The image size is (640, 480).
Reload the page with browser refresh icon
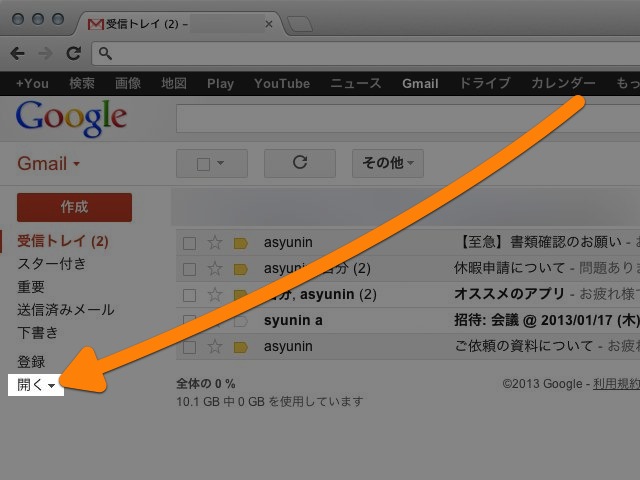tap(73, 53)
